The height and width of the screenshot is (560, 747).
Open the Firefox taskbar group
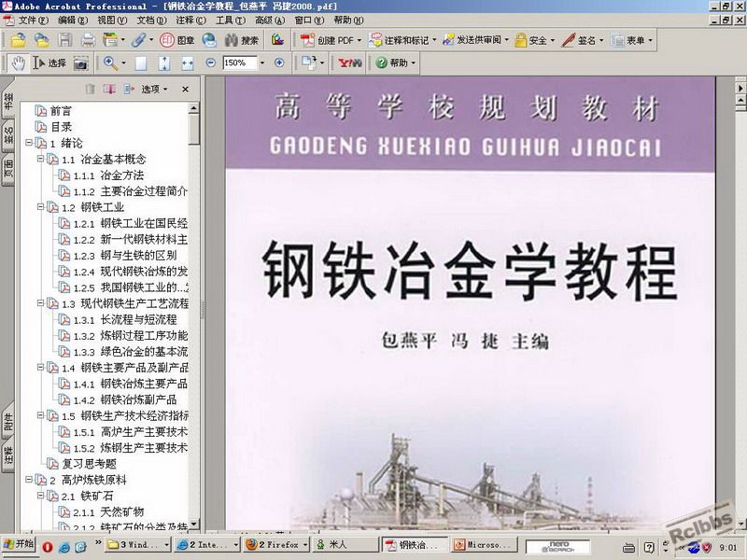(x=275, y=544)
